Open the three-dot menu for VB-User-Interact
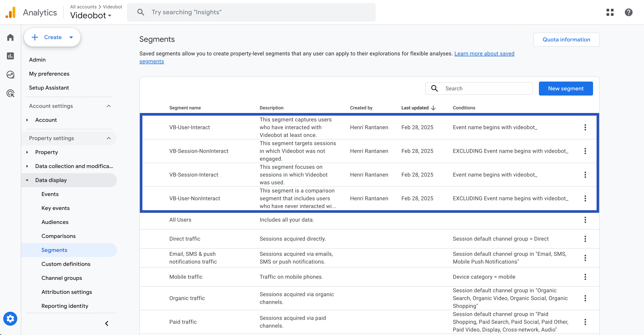 [x=585, y=127]
